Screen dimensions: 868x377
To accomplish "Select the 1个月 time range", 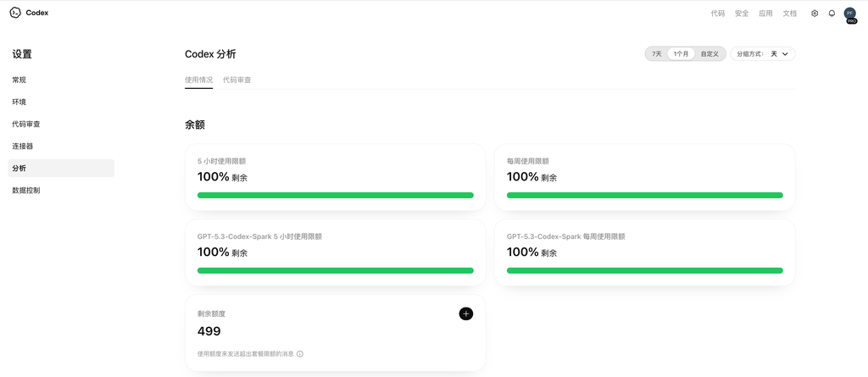I will pos(682,54).
